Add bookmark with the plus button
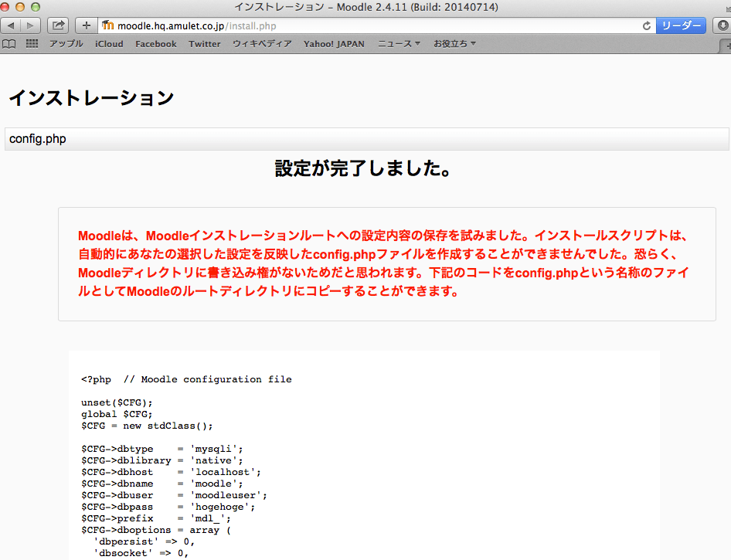The image size is (731, 560). tap(87, 25)
